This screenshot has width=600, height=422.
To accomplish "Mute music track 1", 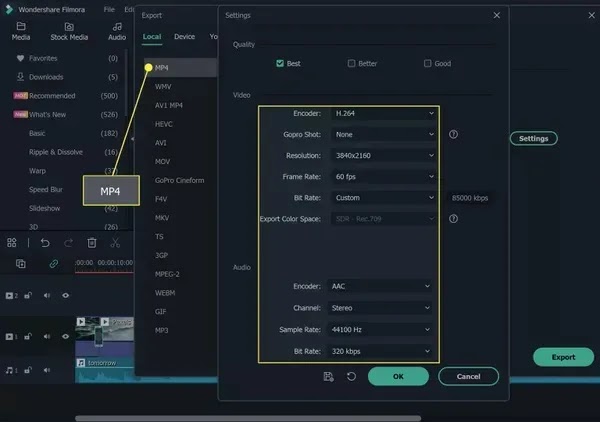I will (x=47, y=370).
